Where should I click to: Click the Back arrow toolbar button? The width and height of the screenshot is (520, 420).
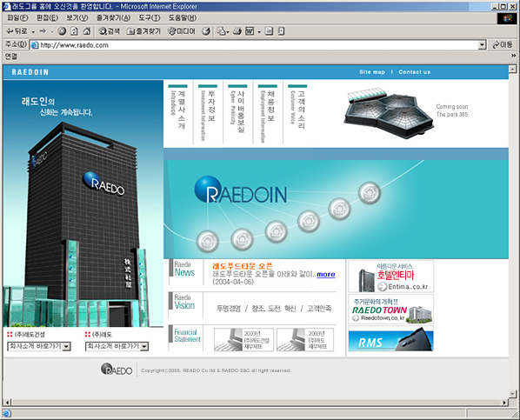tap(17, 31)
